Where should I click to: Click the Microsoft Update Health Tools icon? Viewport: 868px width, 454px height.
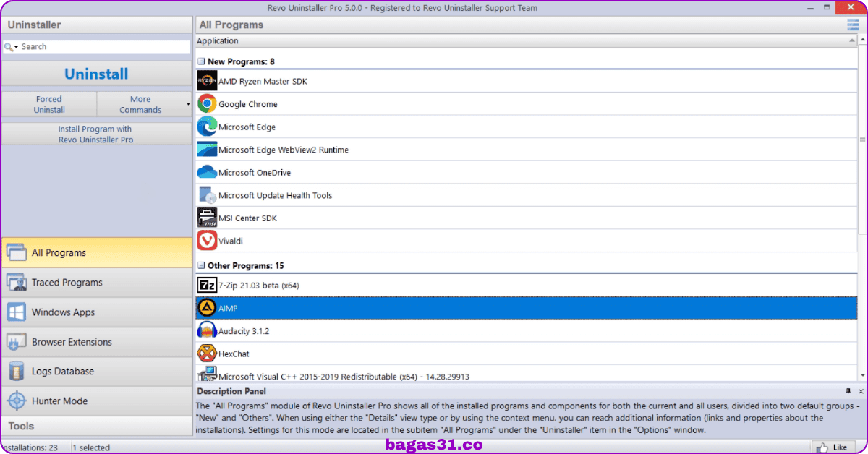207,195
